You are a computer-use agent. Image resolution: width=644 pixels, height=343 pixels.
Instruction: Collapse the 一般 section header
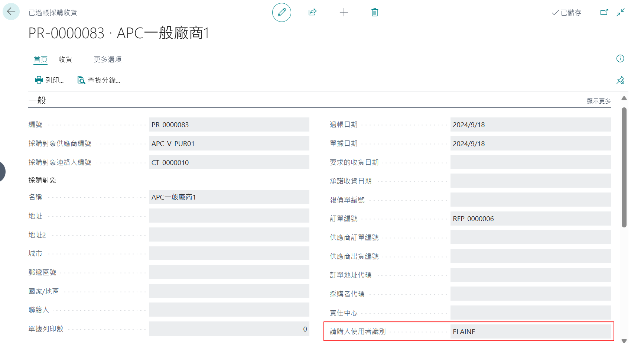point(37,100)
